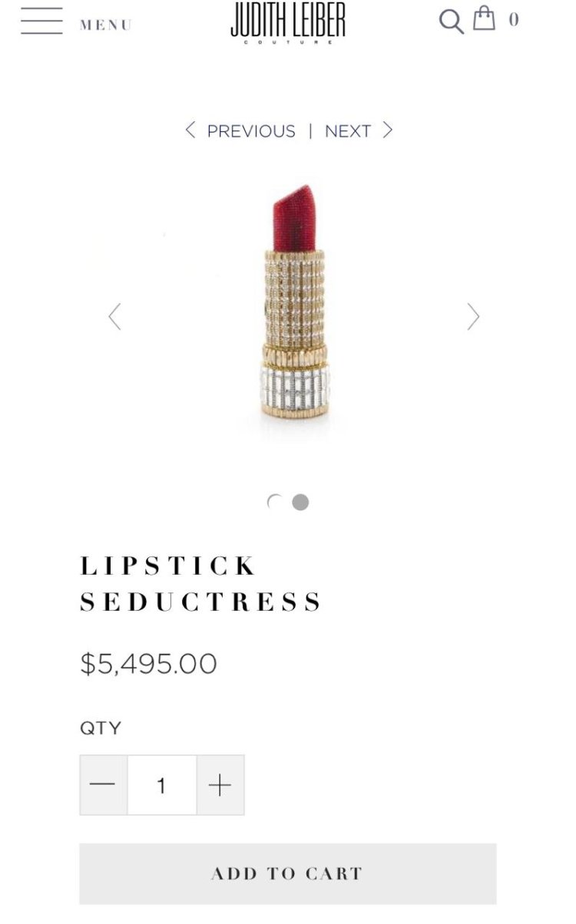Add the Lipstick Seductress to cart
Viewport: 576px width, 924px height.
click(x=288, y=873)
